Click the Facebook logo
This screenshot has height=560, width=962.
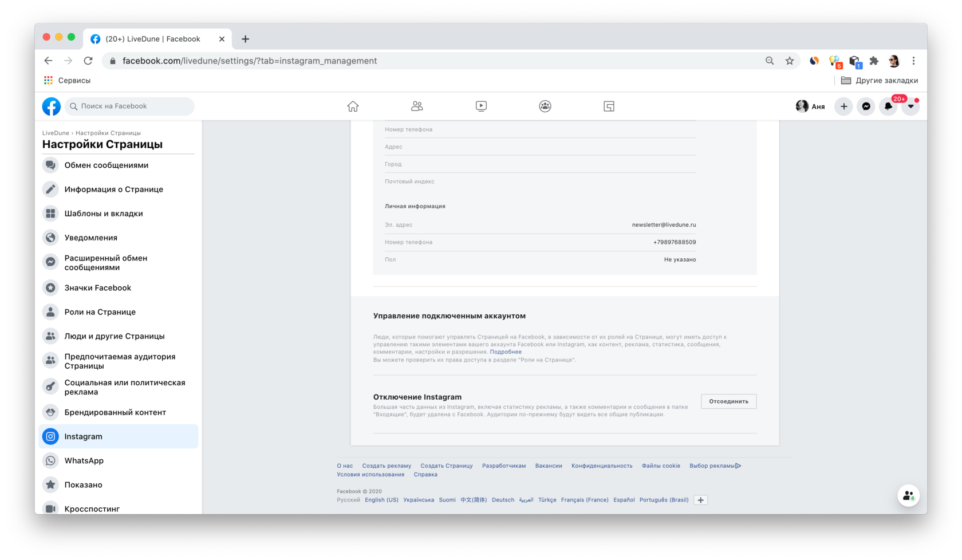click(52, 107)
